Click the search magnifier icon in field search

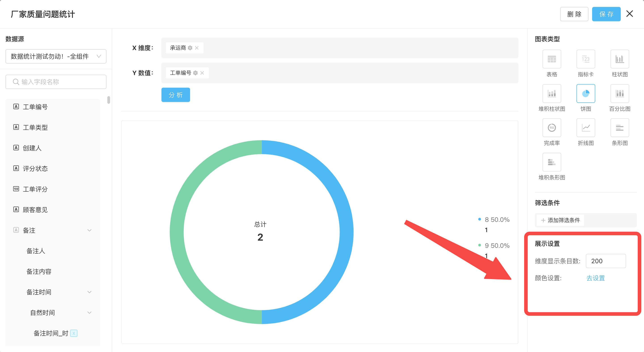(16, 82)
